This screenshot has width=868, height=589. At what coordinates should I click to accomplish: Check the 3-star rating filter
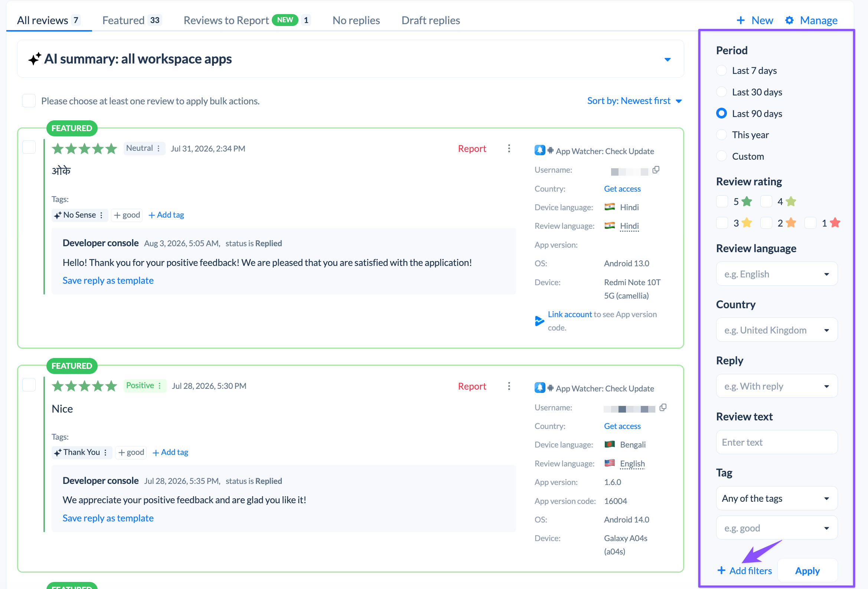tap(722, 223)
